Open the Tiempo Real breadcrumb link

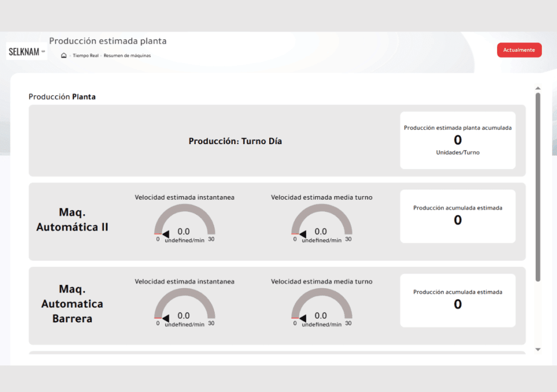pyautogui.click(x=86, y=55)
